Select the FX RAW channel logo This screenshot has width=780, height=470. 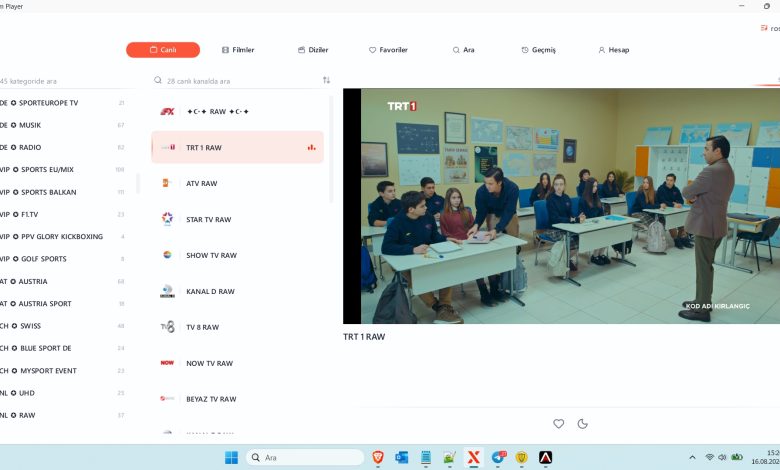[x=167, y=111]
